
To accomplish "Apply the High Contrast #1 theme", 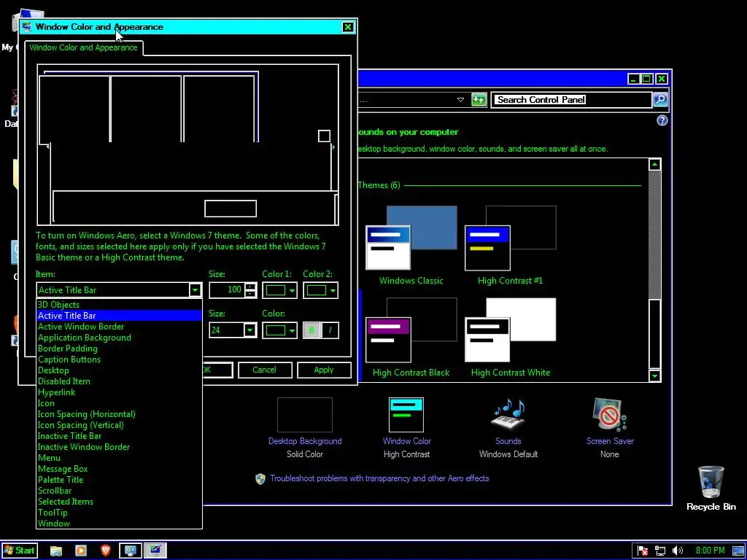I will (510, 246).
